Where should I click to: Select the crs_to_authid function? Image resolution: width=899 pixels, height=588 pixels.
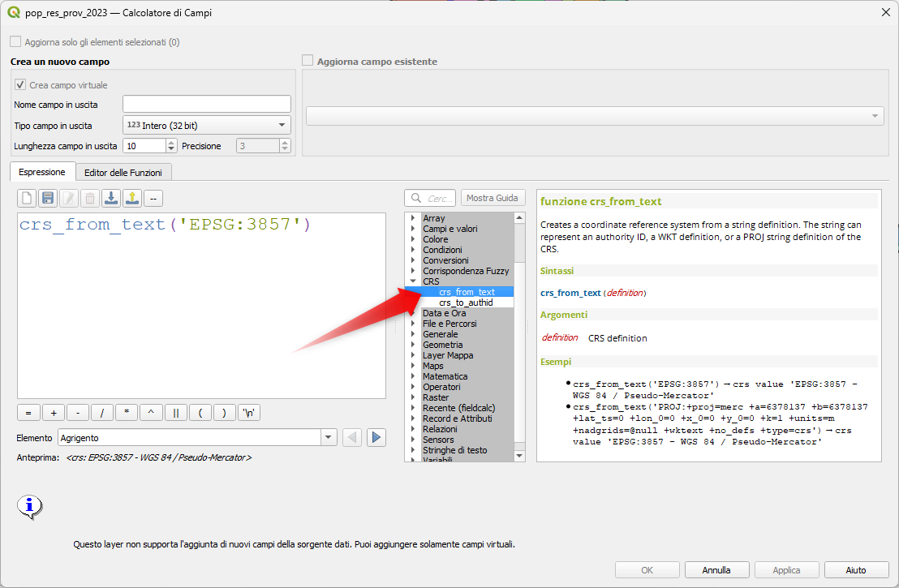pos(466,303)
